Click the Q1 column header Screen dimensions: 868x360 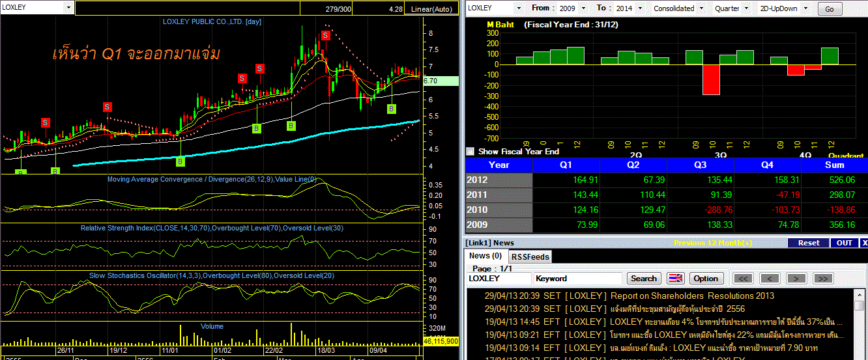coord(567,165)
